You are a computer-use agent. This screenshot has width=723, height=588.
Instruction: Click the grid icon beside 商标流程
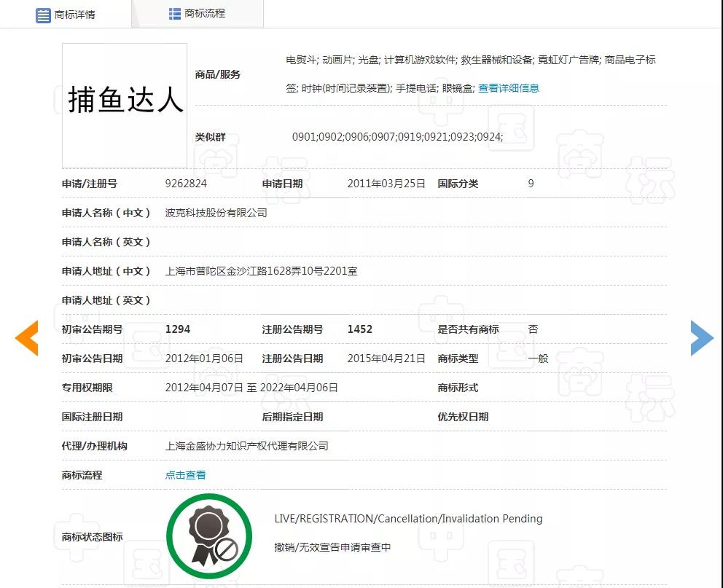click(175, 14)
